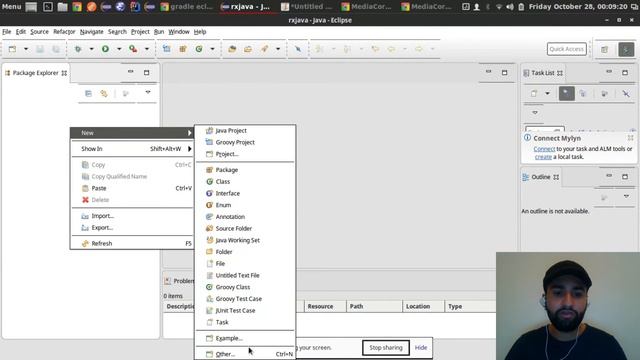The height and width of the screenshot is (360, 640).
Task: Click the Hide link in sharing bar
Action: [x=421, y=348]
